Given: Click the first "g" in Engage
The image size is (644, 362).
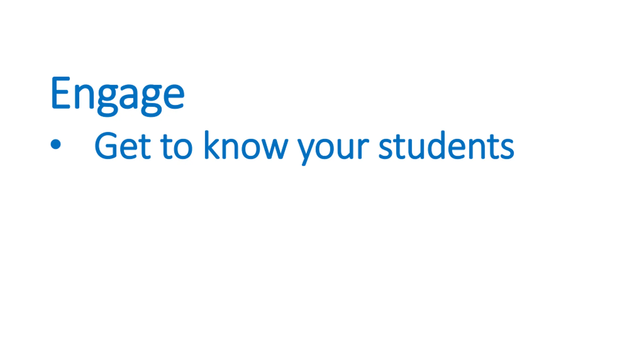Looking at the screenshot, I should [107, 101].
